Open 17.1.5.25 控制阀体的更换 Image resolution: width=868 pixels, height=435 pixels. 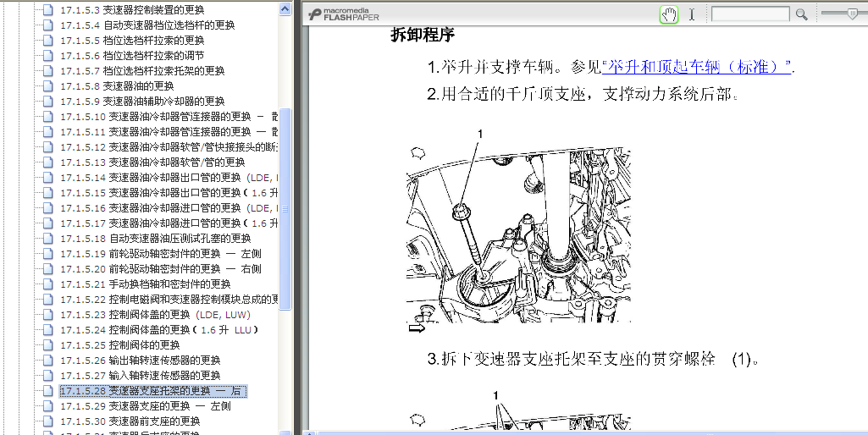coord(119,345)
